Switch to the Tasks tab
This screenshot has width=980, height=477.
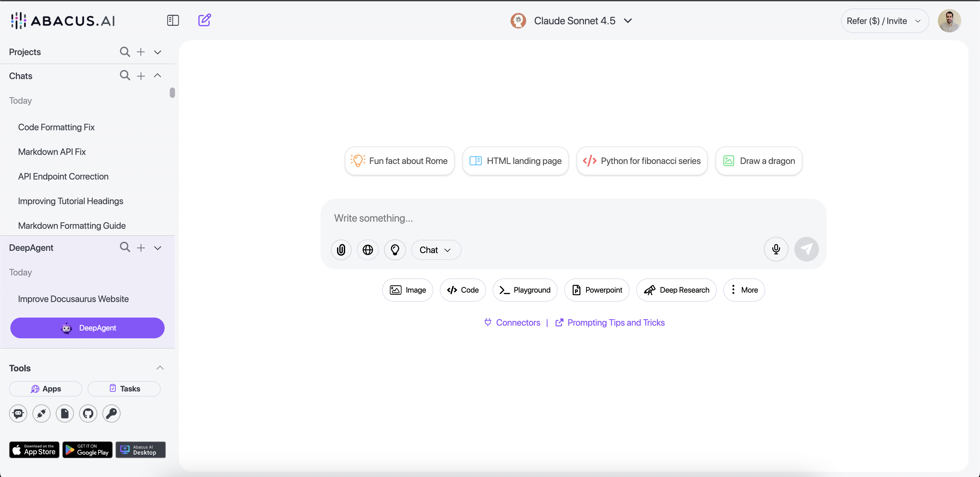[124, 388]
